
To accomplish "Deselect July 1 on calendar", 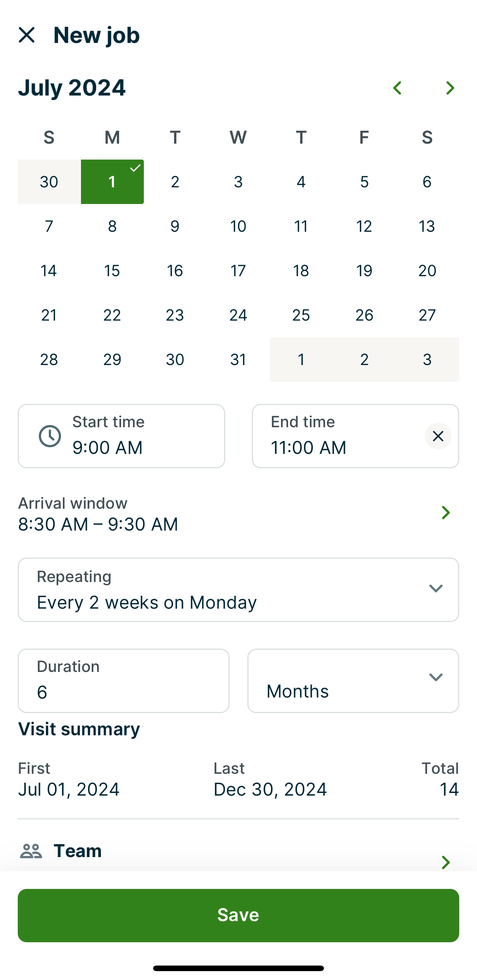I will pyautogui.click(x=112, y=181).
